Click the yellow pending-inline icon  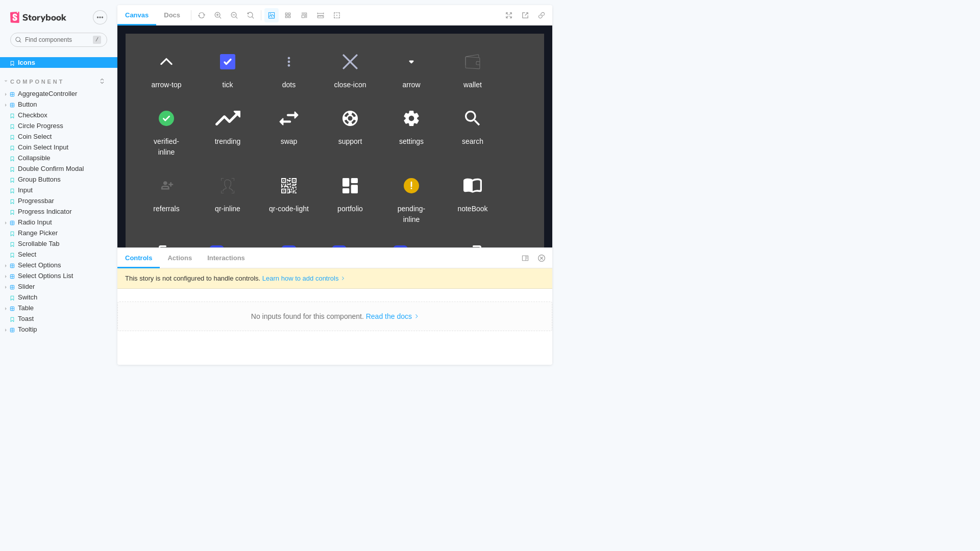coord(411,186)
